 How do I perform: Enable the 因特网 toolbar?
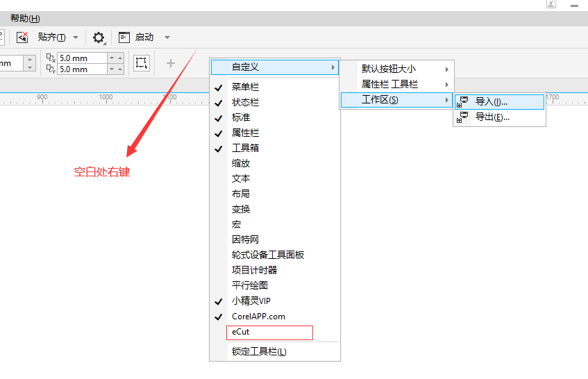coord(275,239)
